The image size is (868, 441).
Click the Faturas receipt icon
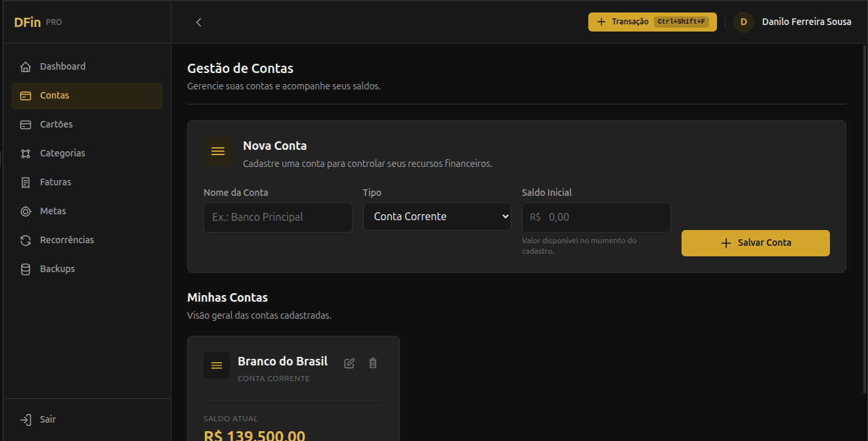coord(26,182)
